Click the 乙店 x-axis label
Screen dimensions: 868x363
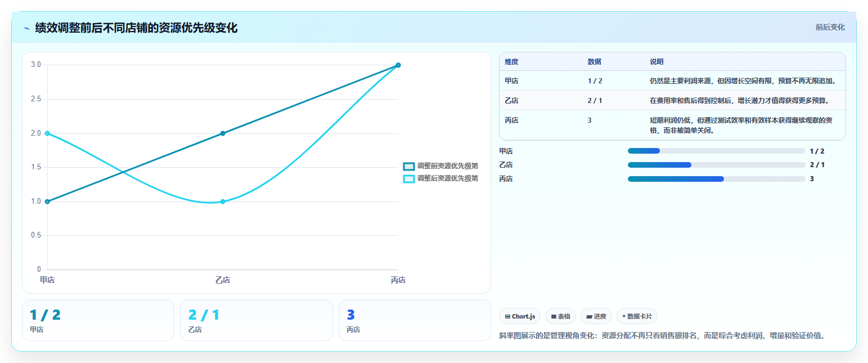click(223, 280)
